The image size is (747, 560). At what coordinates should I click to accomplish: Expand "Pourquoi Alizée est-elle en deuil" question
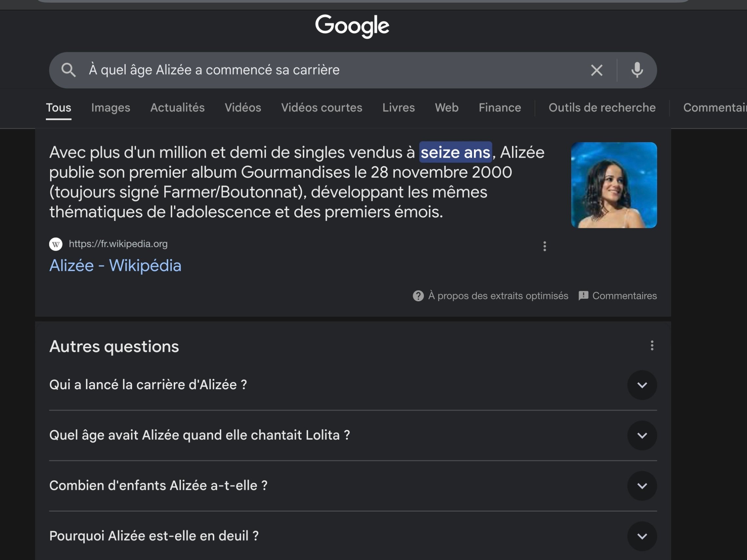[642, 536]
